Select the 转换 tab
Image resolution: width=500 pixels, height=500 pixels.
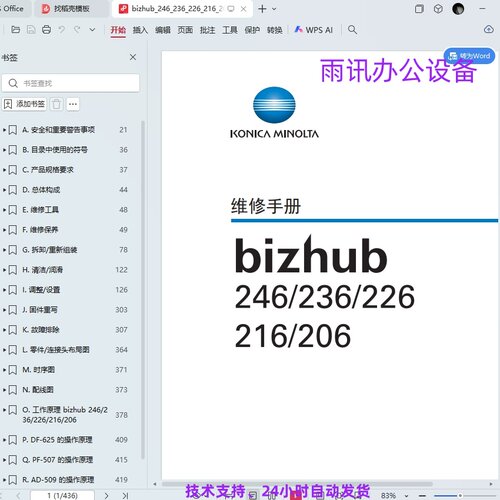click(x=275, y=30)
